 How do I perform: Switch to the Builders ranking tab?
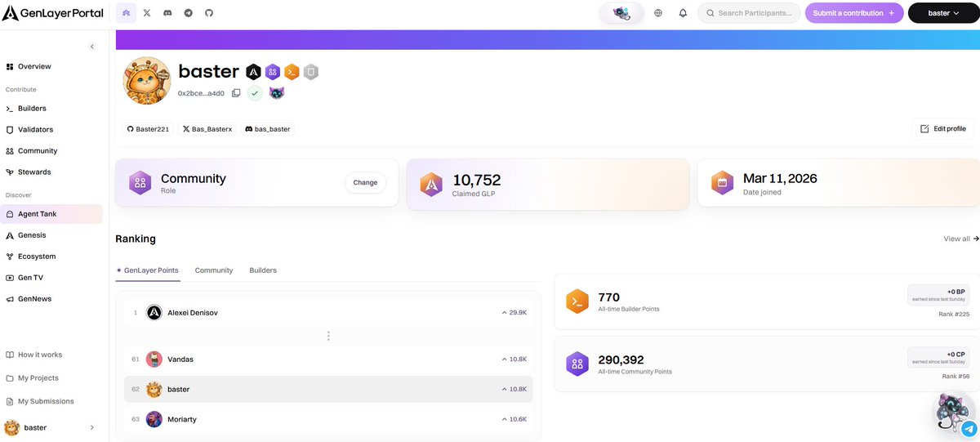point(263,270)
